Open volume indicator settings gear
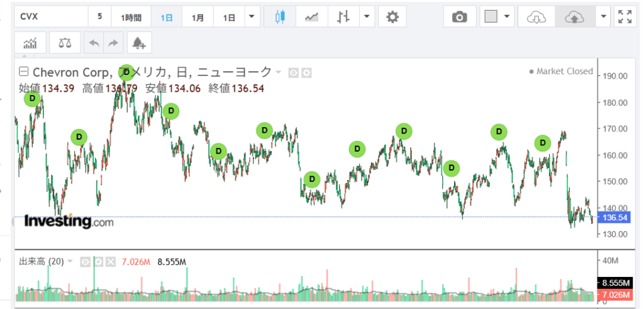644x309 pixels. click(x=97, y=262)
